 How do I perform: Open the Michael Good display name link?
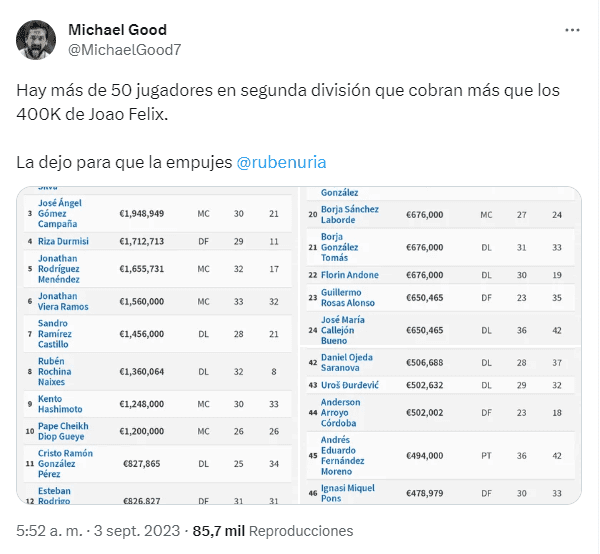pos(117,30)
